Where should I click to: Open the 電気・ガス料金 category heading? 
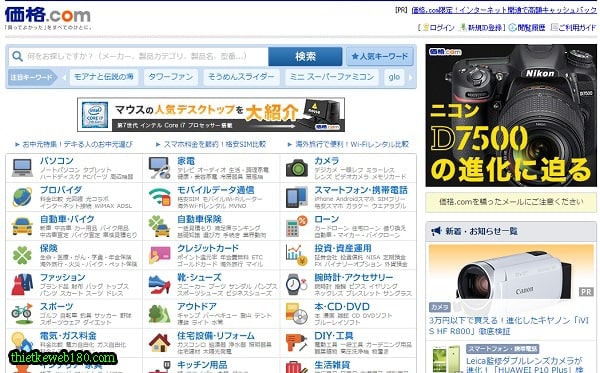tap(68, 336)
